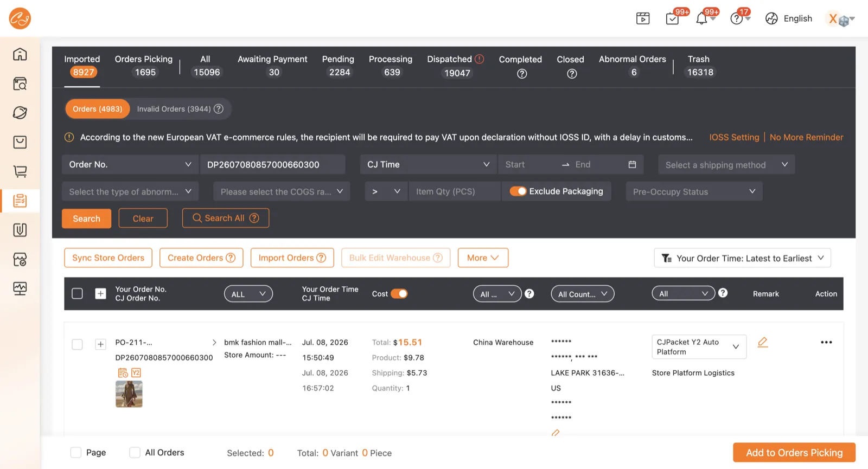Open the home icon in the sidebar
The width and height of the screenshot is (868, 469).
coord(20,54)
